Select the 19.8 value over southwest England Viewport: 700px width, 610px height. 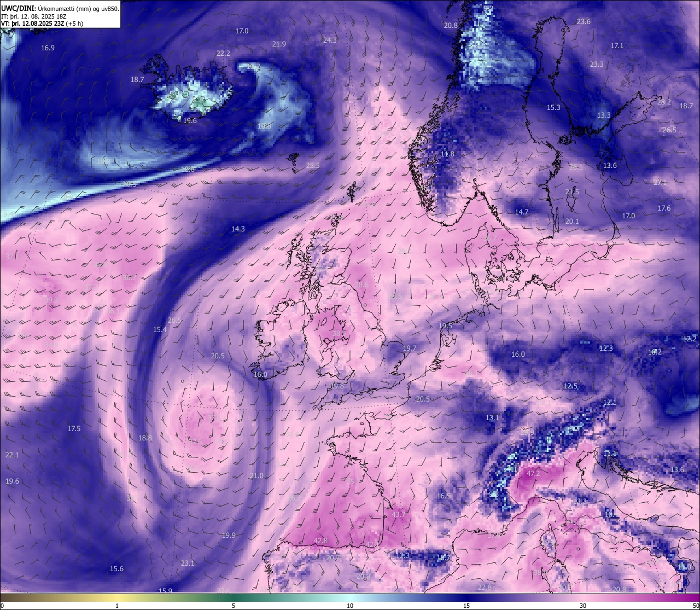pyautogui.click(x=337, y=386)
